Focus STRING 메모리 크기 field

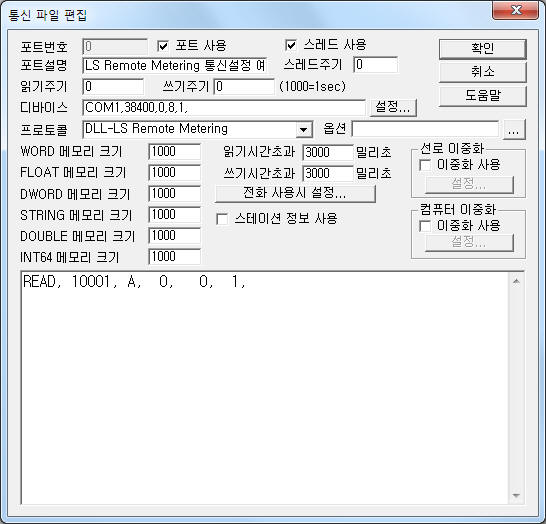point(174,215)
